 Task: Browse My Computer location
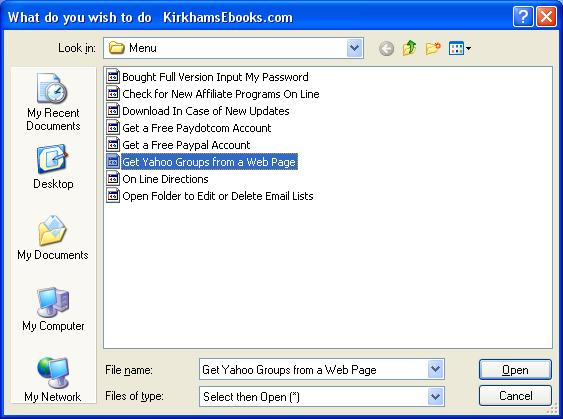[53, 309]
